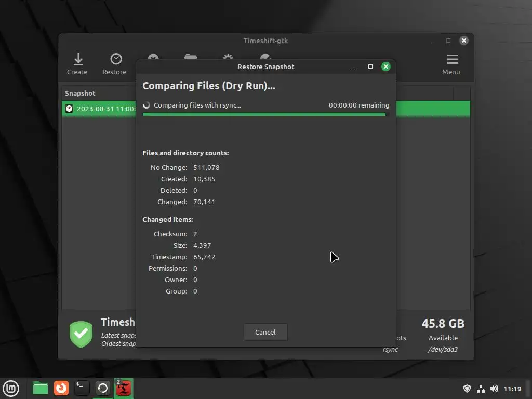Click the Created value 10,385
Screen dimensions: 532x399
point(204,179)
